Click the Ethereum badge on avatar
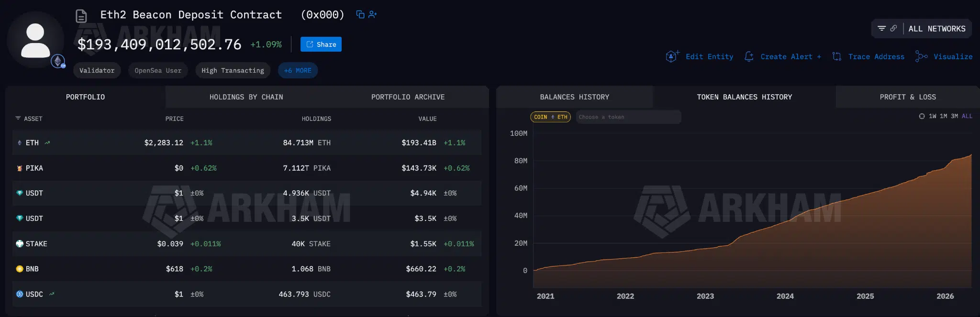This screenshot has width=980, height=317. point(58,61)
